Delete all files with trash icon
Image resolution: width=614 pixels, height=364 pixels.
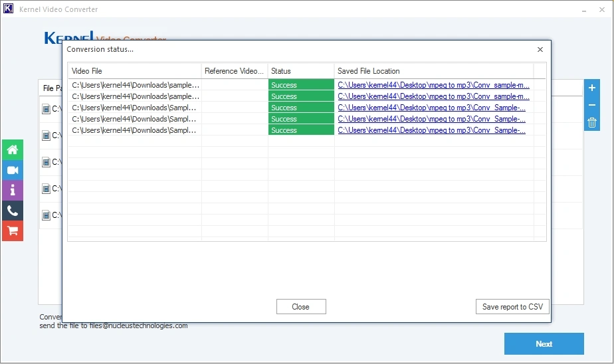tap(591, 122)
